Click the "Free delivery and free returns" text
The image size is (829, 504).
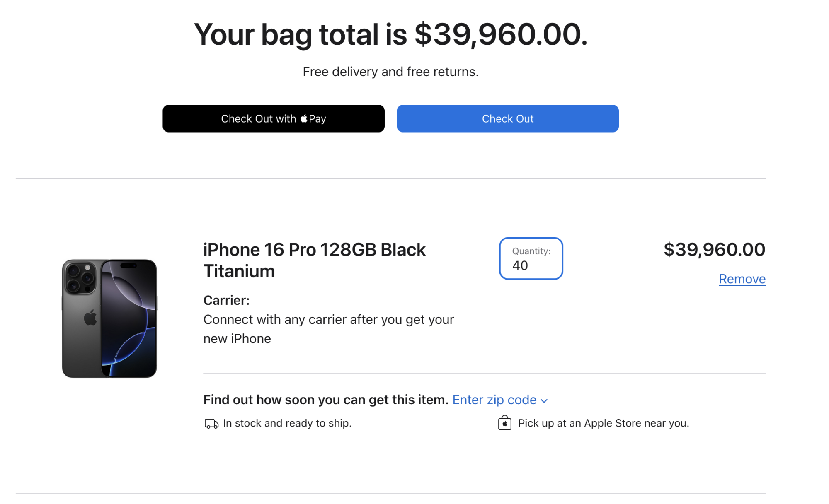click(390, 72)
